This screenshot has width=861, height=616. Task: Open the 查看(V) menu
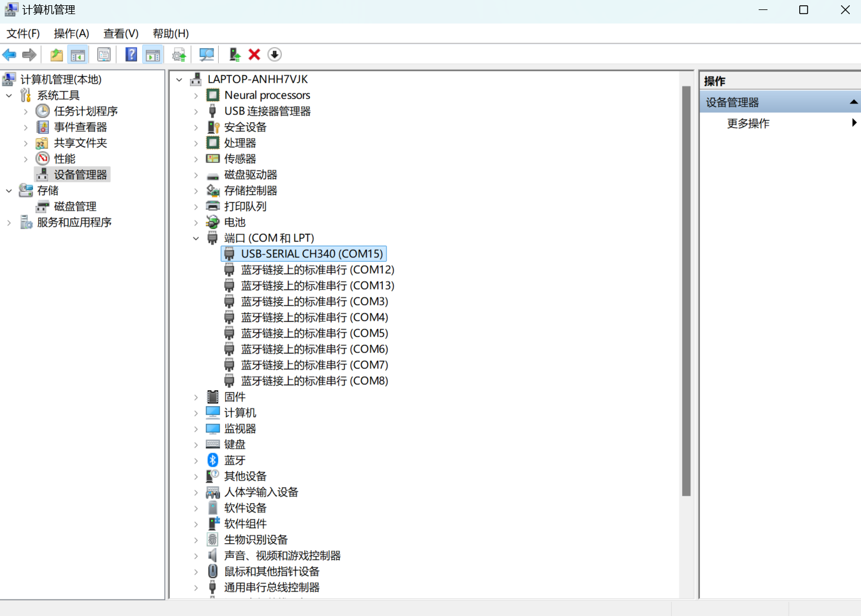coord(121,34)
